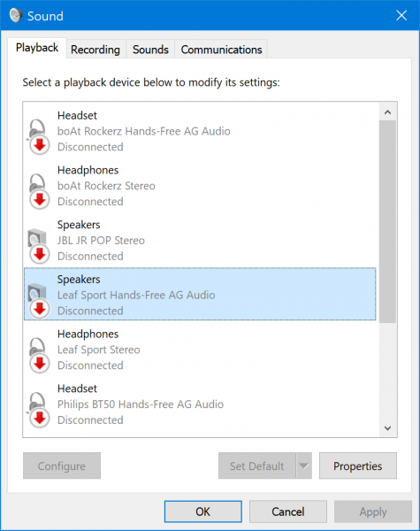Image resolution: width=420 pixels, height=531 pixels.
Task: Open Properties for the selected device
Action: 358,466
